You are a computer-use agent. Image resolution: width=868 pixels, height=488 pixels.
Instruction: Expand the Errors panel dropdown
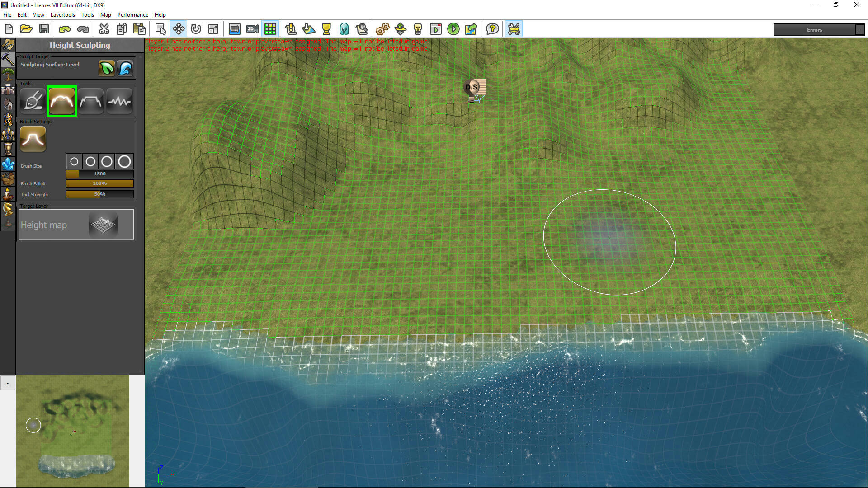click(x=859, y=30)
